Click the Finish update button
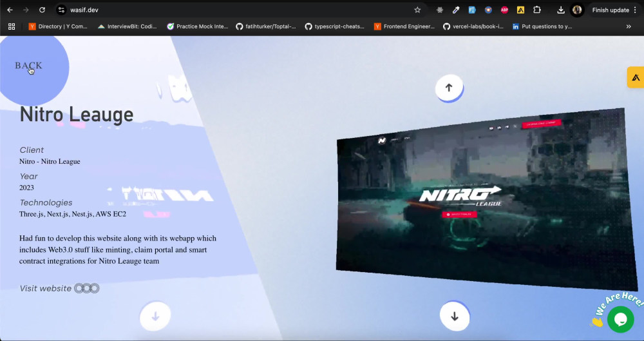The width and height of the screenshot is (644, 341). click(611, 10)
